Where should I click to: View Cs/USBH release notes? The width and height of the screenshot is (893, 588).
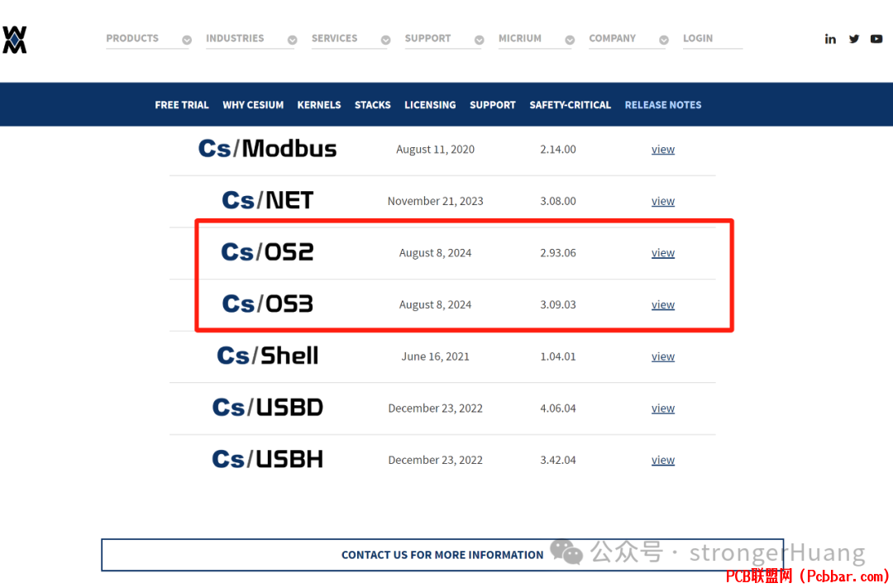663,460
